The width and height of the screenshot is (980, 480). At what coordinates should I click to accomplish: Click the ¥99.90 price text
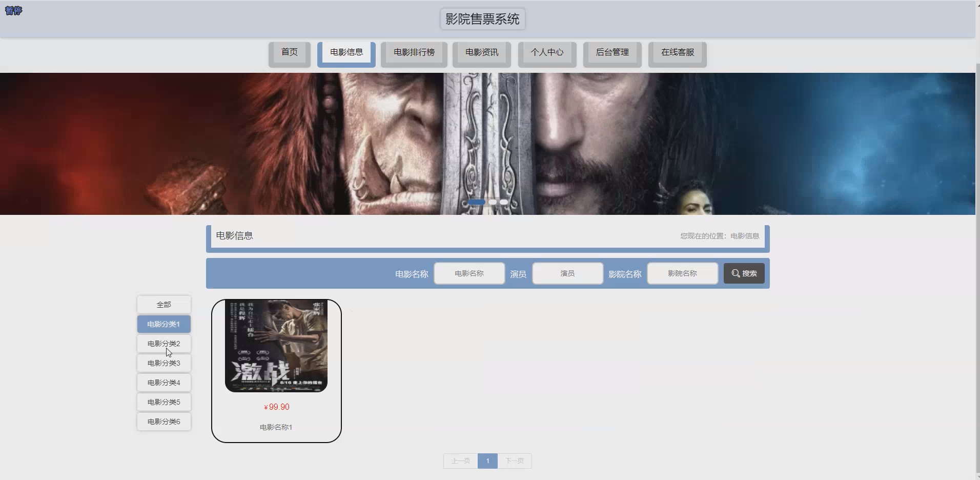(276, 407)
